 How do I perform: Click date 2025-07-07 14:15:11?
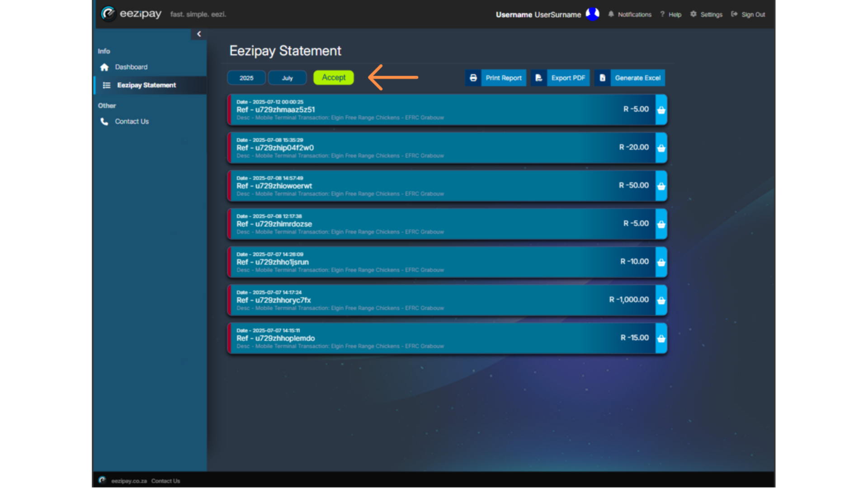tap(268, 331)
